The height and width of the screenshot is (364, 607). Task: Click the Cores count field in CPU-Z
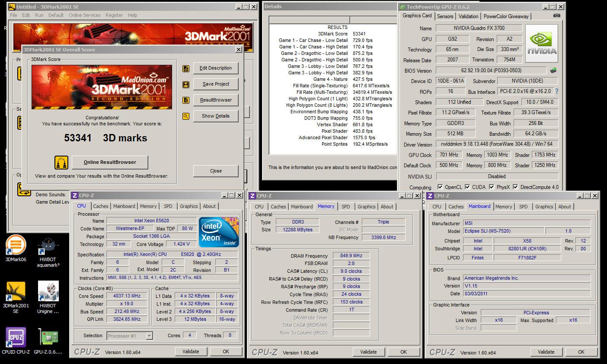[x=189, y=335]
